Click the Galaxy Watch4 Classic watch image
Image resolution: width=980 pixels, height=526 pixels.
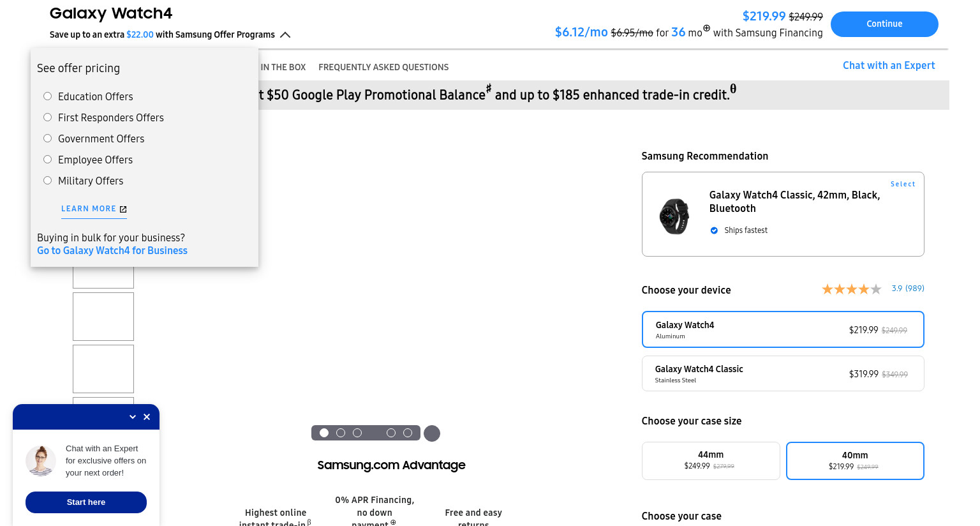(674, 216)
